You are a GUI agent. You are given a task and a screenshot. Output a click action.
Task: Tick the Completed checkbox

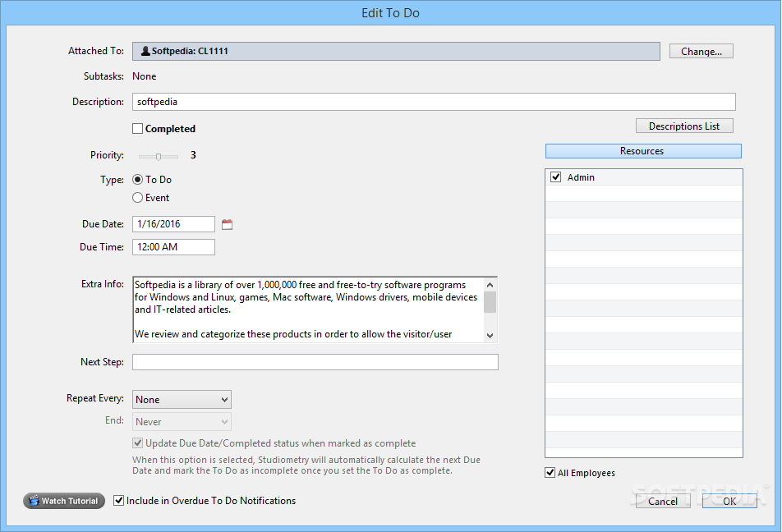(138, 129)
